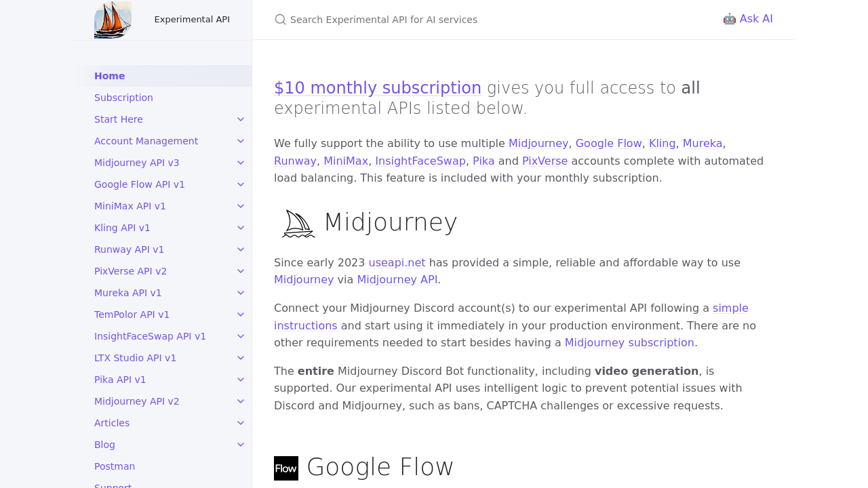Click the search magnifier icon
868x488 pixels.
[x=280, y=20]
